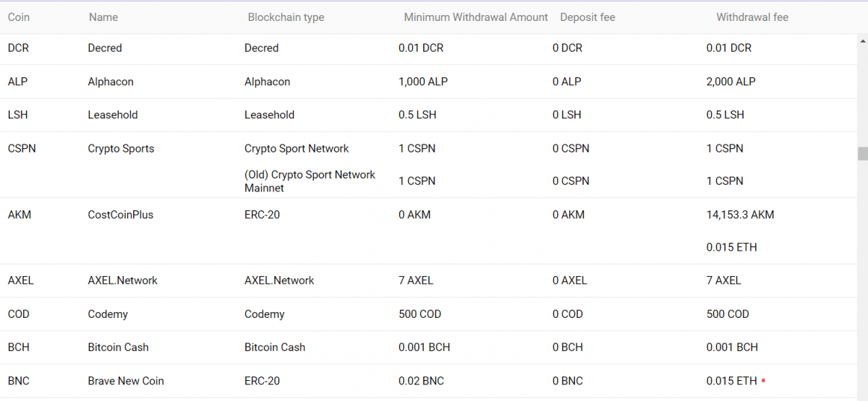This screenshot has width=868, height=401.
Task: Click the Crypto Sports name entry
Action: pyautogui.click(x=121, y=148)
